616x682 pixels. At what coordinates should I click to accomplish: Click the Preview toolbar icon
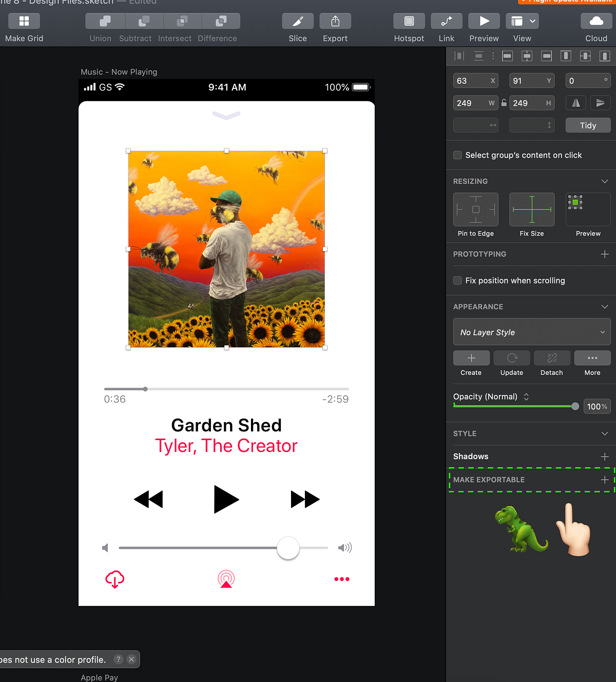coord(484,21)
